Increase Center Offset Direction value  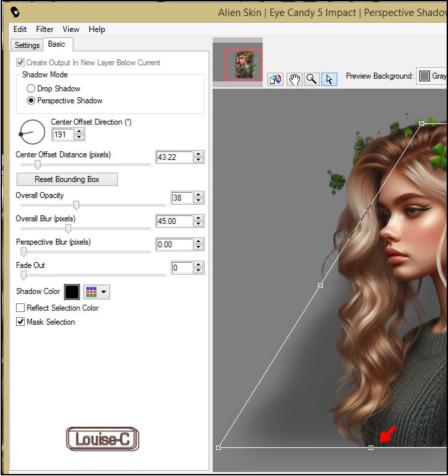[79, 131]
